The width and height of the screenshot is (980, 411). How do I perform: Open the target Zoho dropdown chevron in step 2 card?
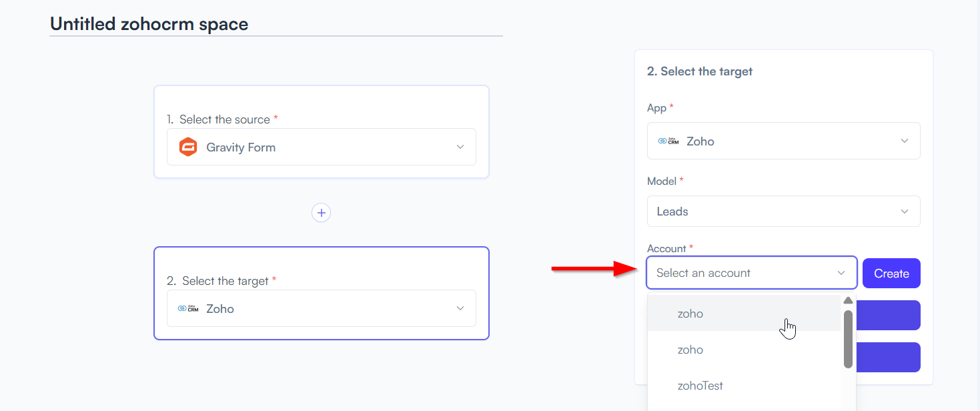pos(460,308)
